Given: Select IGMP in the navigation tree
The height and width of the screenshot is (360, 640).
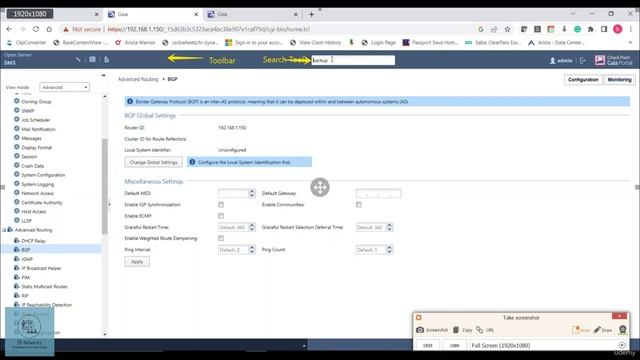Looking at the screenshot, I should [27, 259].
